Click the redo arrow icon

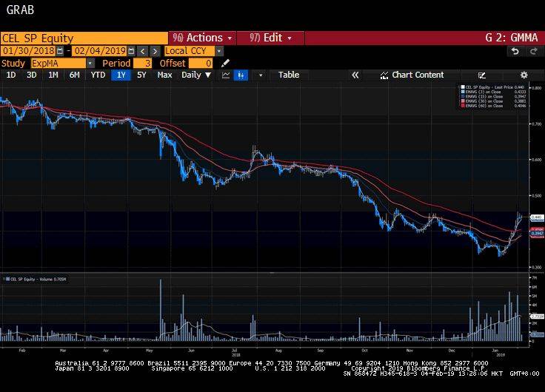[x=532, y=51]
